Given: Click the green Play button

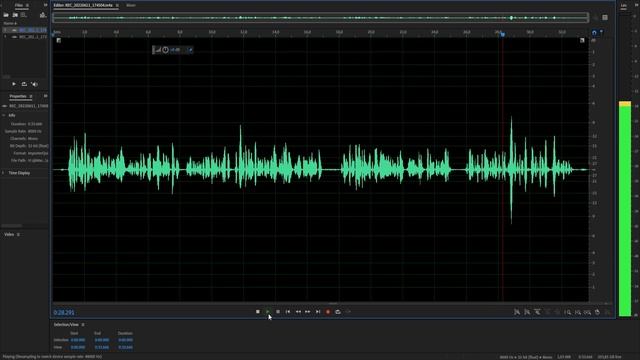Looking at the screenshot, I should point(268,312).
